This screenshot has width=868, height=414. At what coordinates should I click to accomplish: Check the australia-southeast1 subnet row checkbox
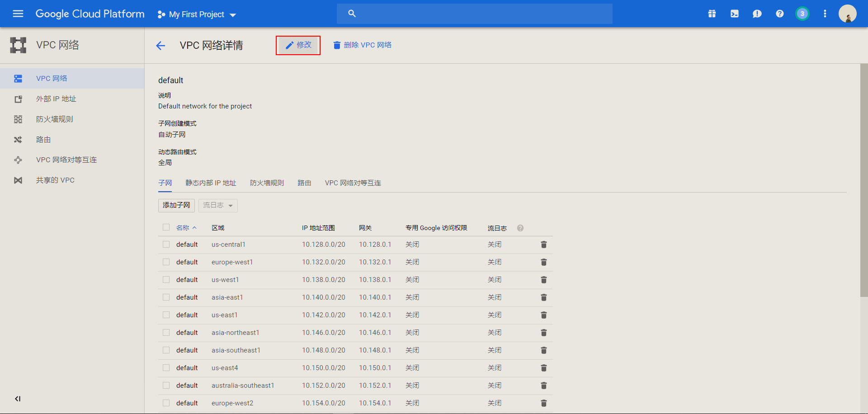coord(166,386)
